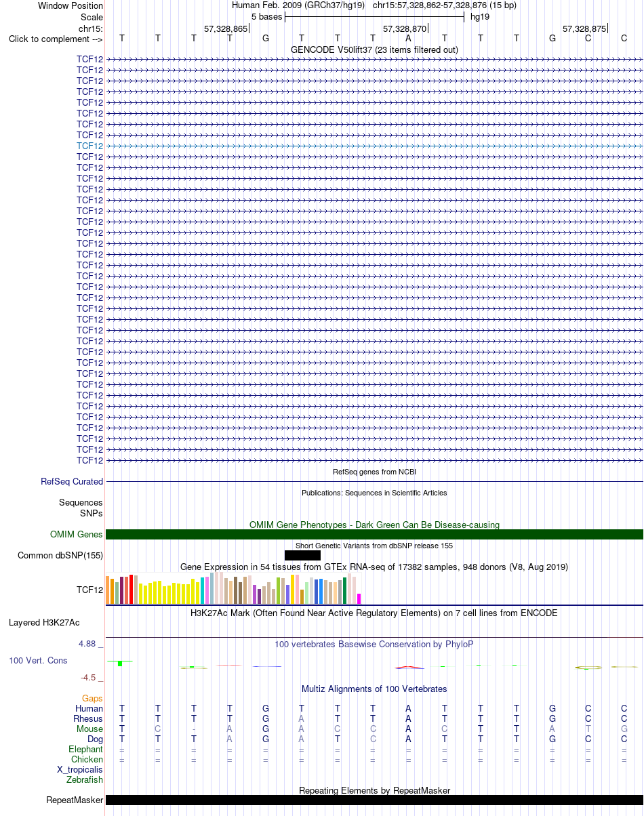This screenshot has width=644, height=816.
Task: Click the 57,328,870 position marker
Action: pos(405,28)
